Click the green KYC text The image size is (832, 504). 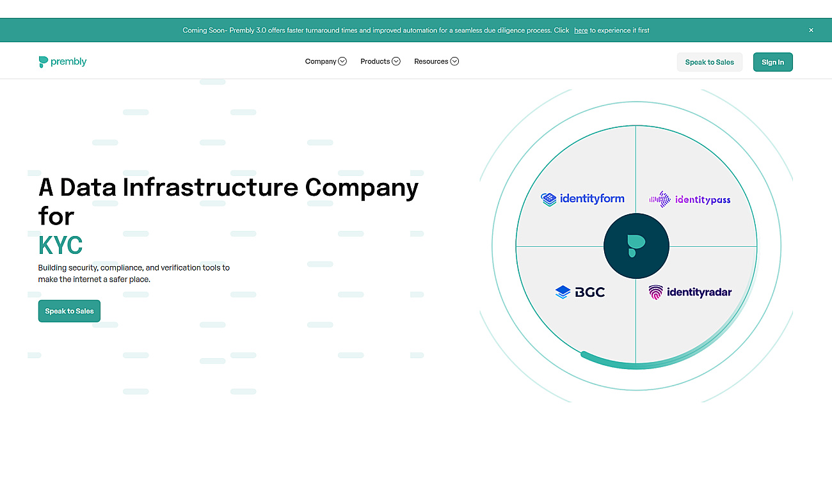61,246
